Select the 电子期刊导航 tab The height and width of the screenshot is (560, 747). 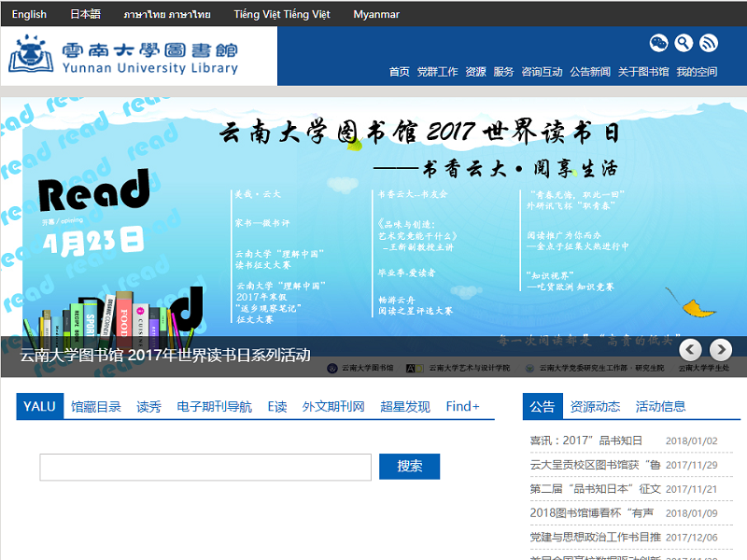(x=214, y=407)
